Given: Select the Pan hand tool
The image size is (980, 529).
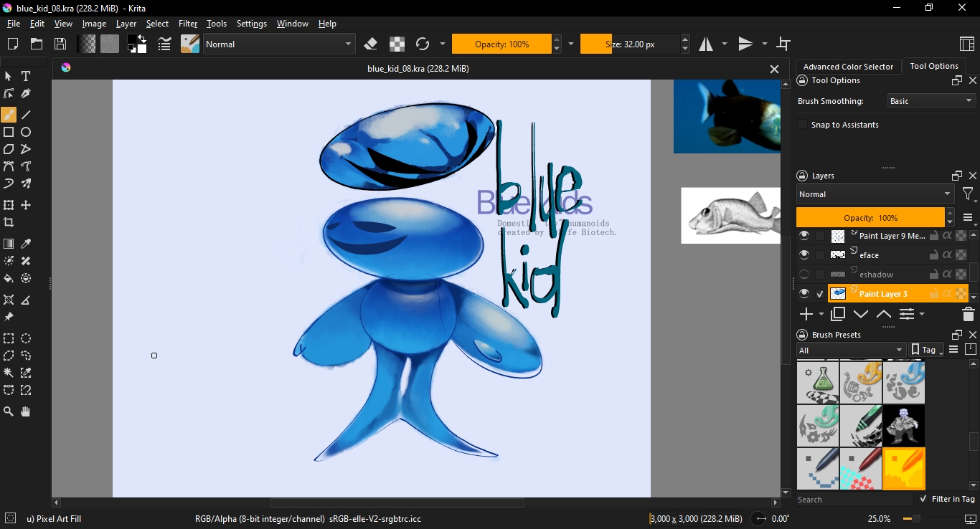Looking at the screenshot, I should pyautogui.click(x=26, y=411).
